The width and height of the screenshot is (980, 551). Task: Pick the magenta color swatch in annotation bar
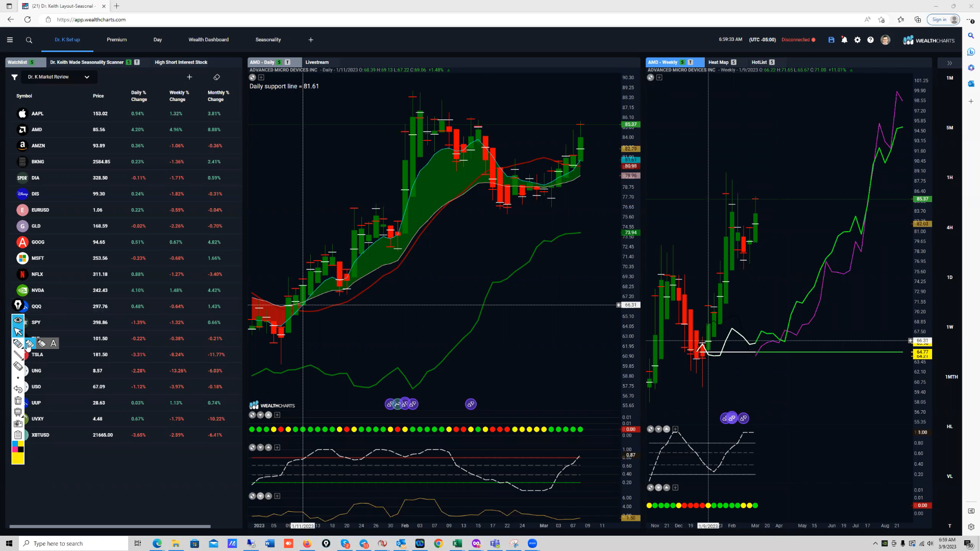15,449
